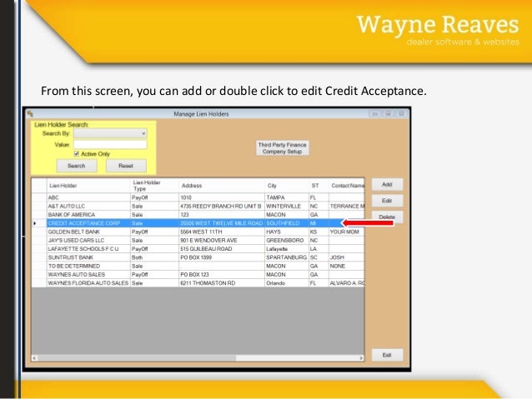Click city SOUTHFIELD cell
532x399 pixels.
pyautogui.click(x=287, y=223)
